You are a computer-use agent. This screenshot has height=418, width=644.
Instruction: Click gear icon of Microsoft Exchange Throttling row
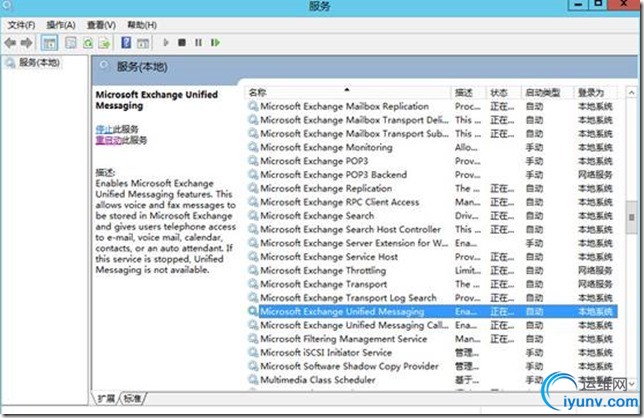[x=253, y=270]
